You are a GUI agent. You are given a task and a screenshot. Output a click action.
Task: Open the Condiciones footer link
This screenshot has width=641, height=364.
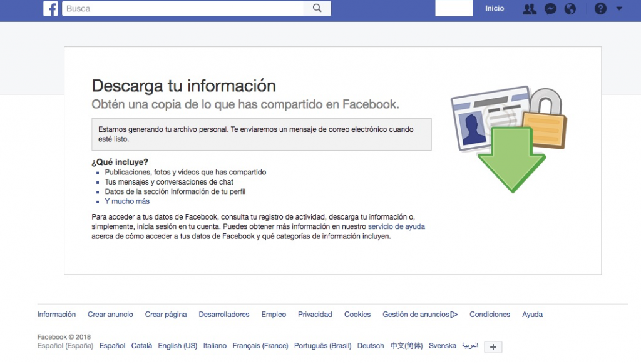pyautogui.click(x=490, y=314)
